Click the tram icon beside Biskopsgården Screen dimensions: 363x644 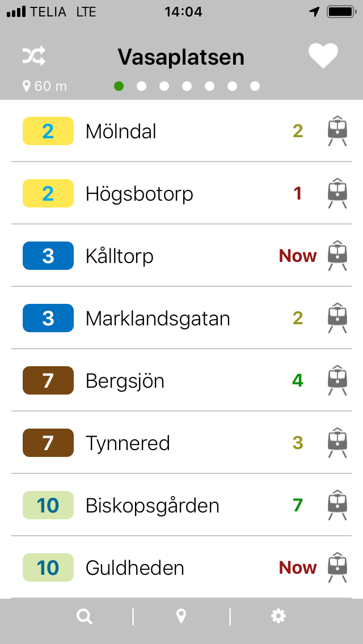click(x=337, y=505)
